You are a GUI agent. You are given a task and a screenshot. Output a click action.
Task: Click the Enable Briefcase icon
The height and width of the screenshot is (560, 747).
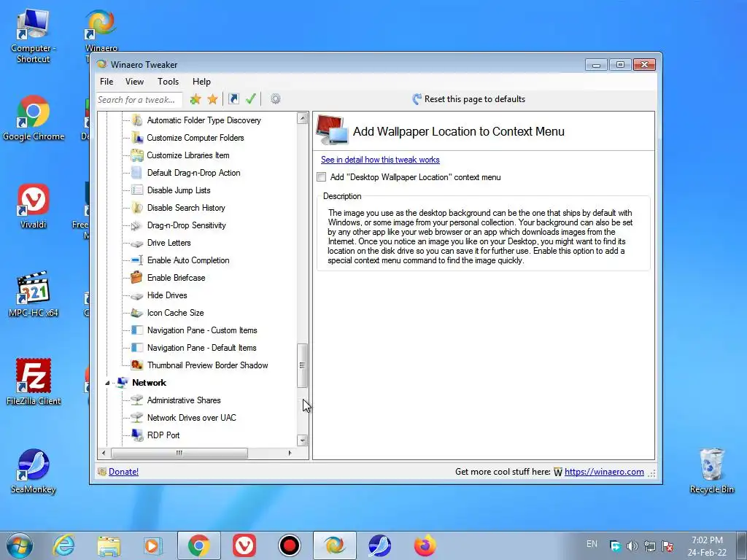point(136,277)
